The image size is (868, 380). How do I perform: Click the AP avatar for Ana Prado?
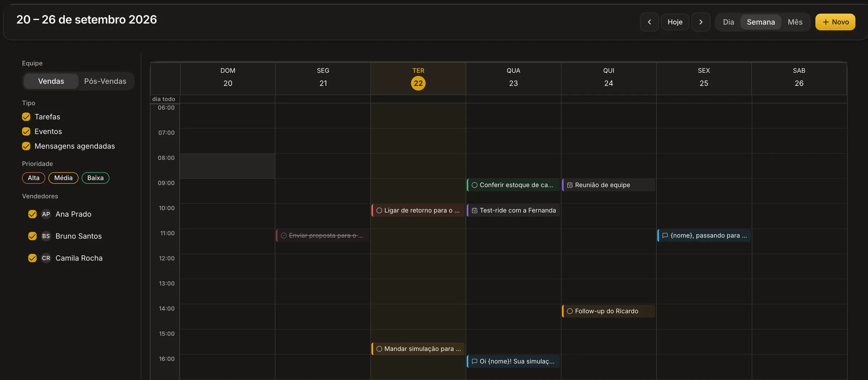click(46, 214)
